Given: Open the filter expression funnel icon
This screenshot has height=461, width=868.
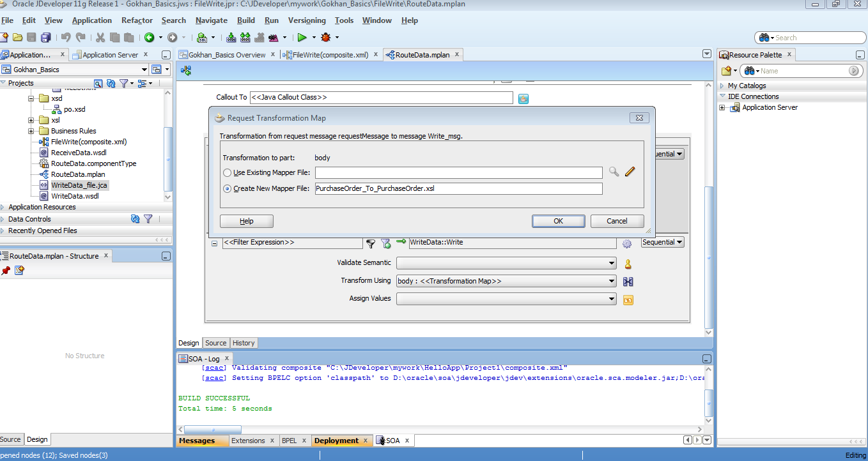Looking at the screenshot, I should tap(371, 243).
